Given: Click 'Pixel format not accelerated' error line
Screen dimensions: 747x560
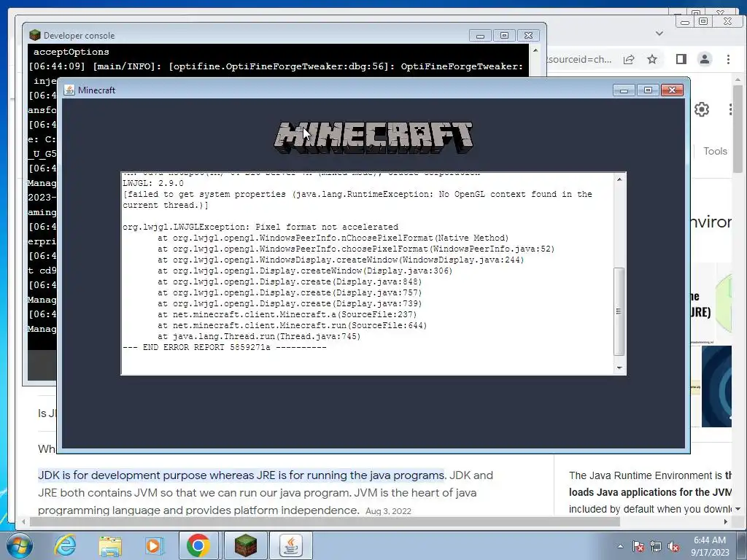Looking at the screenshot, I should (x=260, y=227).
